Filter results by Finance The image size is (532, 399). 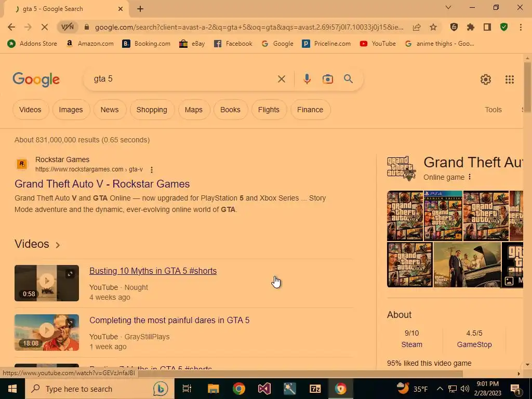pyautogui.click(x=310, y=110)
